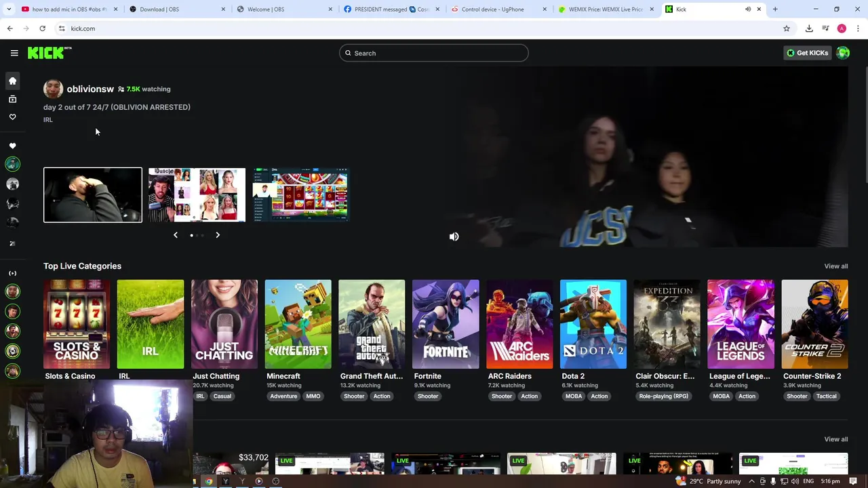Image resolution: width=868 pixels, height=488 pixels.
Task: Switch to the PRESIDENT messaged Facebook tab
Action: point(393,9)
